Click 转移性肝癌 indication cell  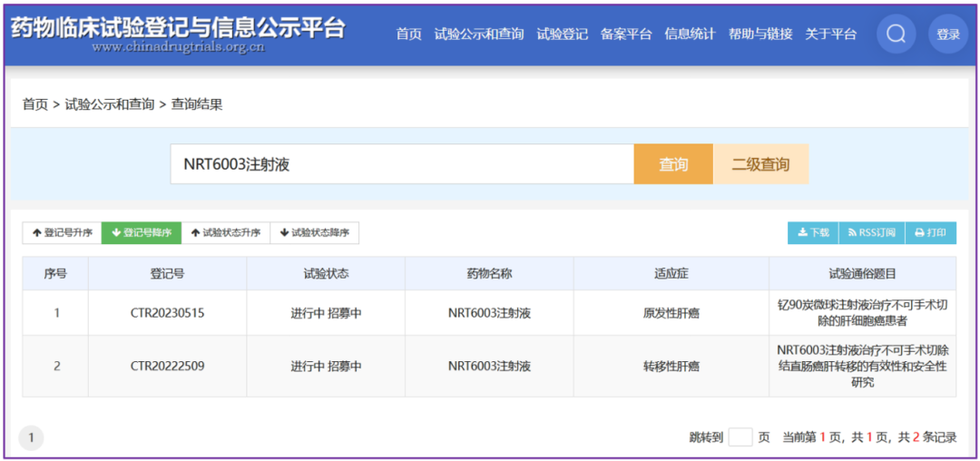(x=671, y=366)
